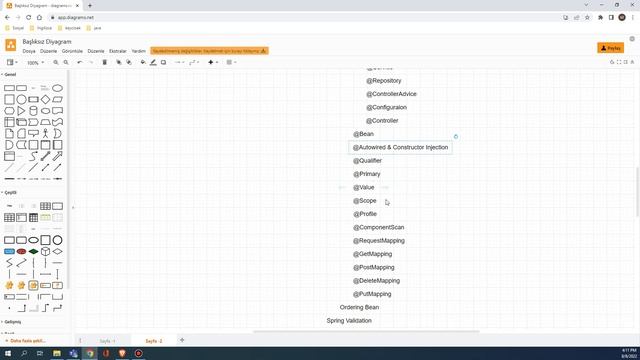640x360 pixels.
Task: Click the draw.io orange logo
Action: (11, 45)
